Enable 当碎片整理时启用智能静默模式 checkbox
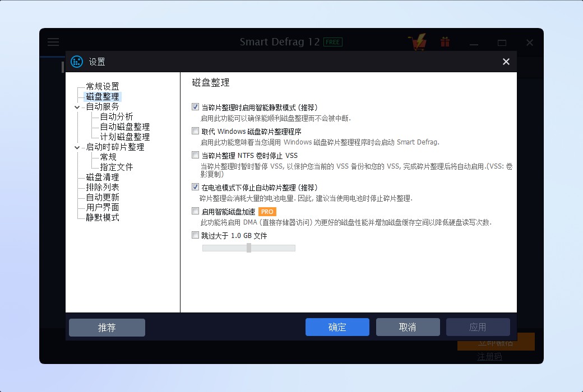The width and height of the screenshot is (583, 392). pyautogui.click(x=195, y=107)
